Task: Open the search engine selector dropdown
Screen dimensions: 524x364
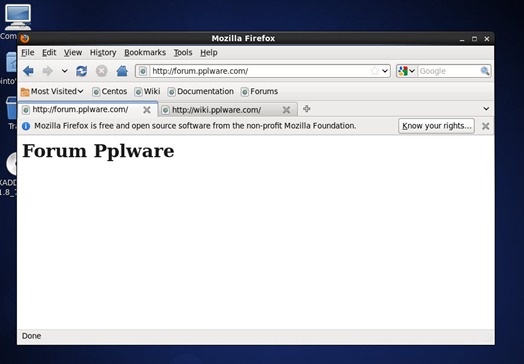Action: tap(406, 71)
